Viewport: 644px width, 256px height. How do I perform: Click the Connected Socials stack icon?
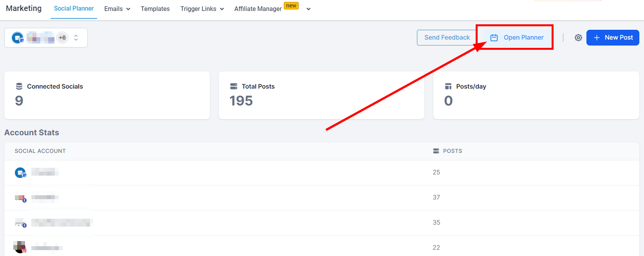19,86
